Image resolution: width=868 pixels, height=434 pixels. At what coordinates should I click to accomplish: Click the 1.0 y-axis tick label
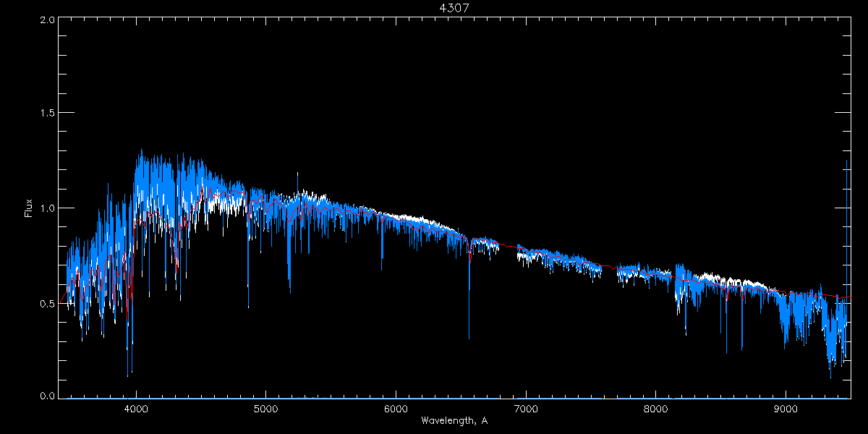click(x=48, y=208)
